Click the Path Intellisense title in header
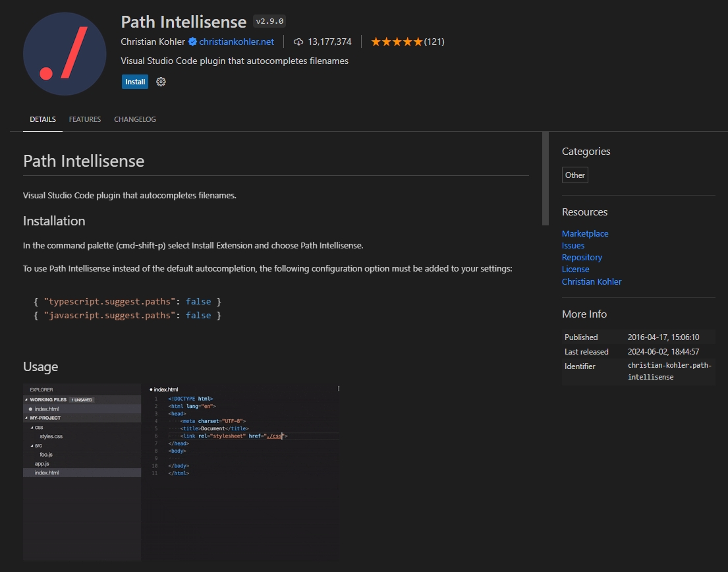This screenshot has width=728, height=572. click(x=183, y=22)
